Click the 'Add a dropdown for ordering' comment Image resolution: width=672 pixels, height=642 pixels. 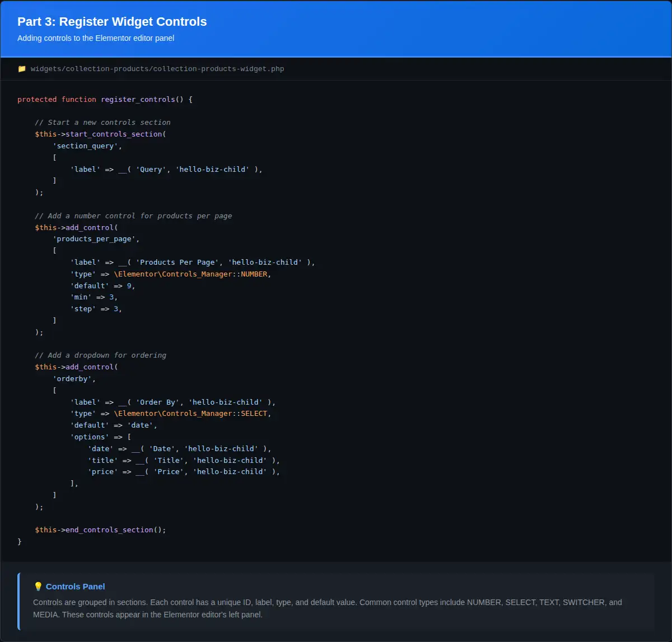coord(100,355)
